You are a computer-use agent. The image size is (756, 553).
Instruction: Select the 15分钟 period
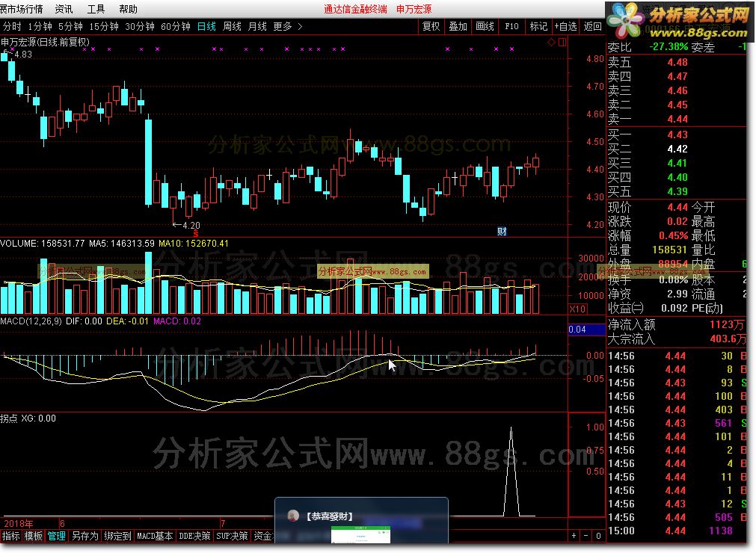tap(104, 26)
